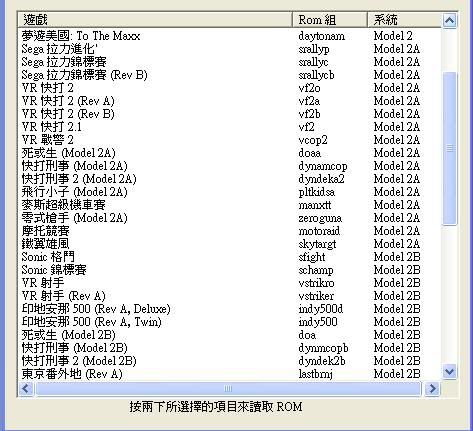This screenshot has height=431, width=473.
Task: Select VR 快打 2.1 game row
Action: tap(230, 127)
